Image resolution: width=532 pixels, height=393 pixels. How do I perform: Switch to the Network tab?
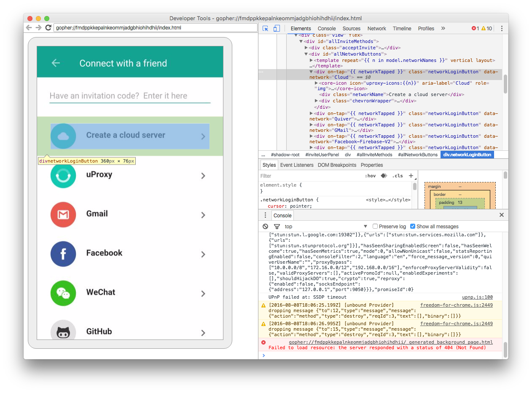click(x=376, y=28)
